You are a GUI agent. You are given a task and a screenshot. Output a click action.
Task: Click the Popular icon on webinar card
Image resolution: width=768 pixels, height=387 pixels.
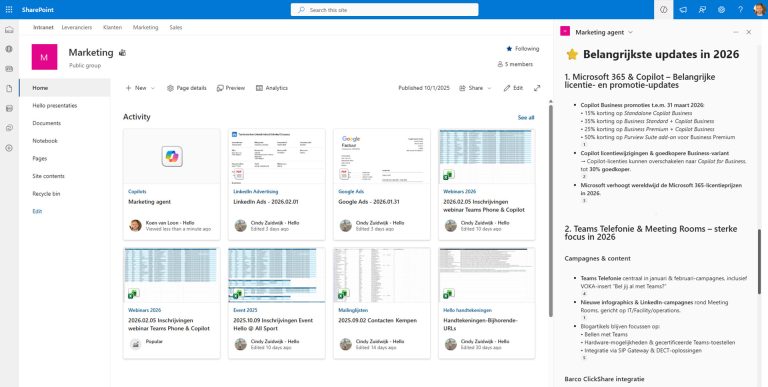[135, 344]
